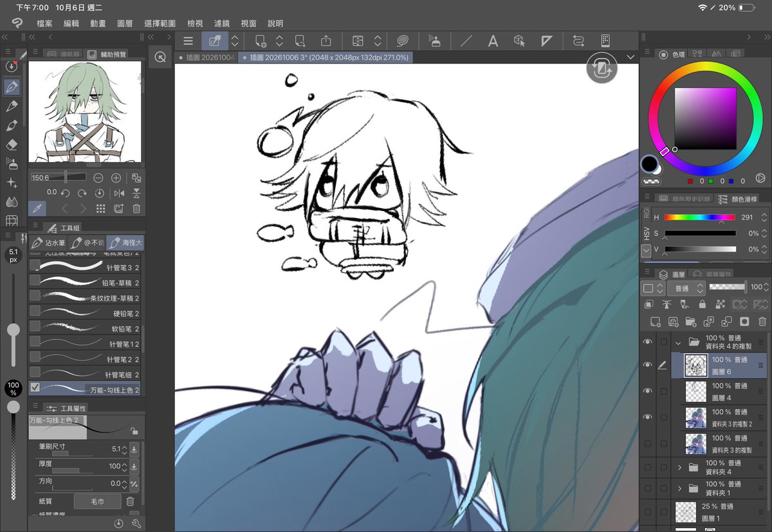The height and width of the screenshot is (532, 772).
Task: Zoom out the sub view image
Action: 98,178
